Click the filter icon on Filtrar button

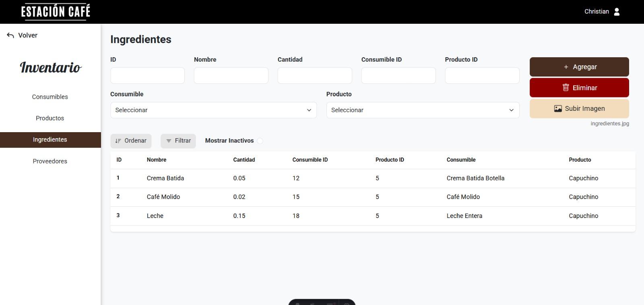tap(169, 141)
